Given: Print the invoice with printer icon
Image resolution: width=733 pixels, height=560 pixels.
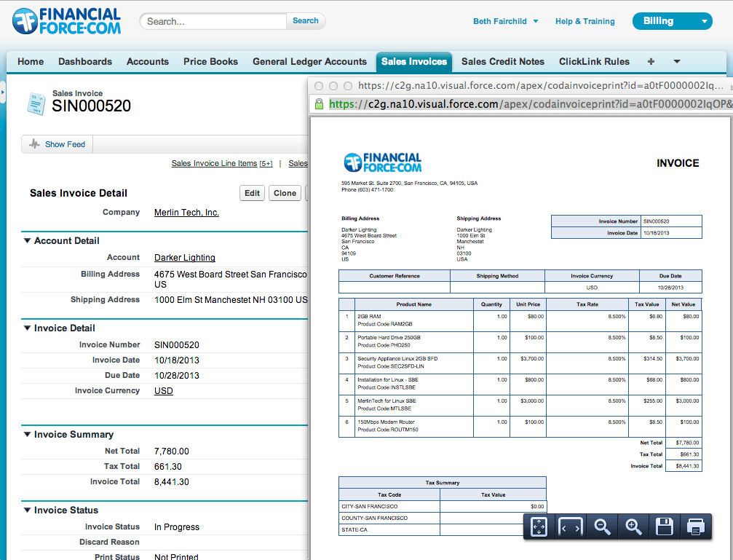Looking at the screenshot, I should click(696, 527).
